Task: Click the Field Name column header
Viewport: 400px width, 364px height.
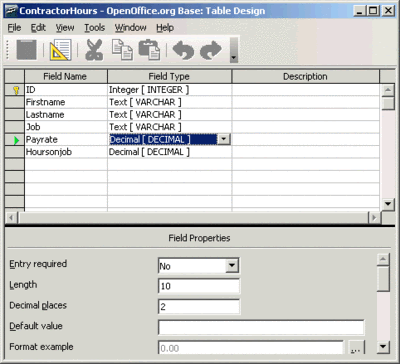Action: [x=66, y=76]
